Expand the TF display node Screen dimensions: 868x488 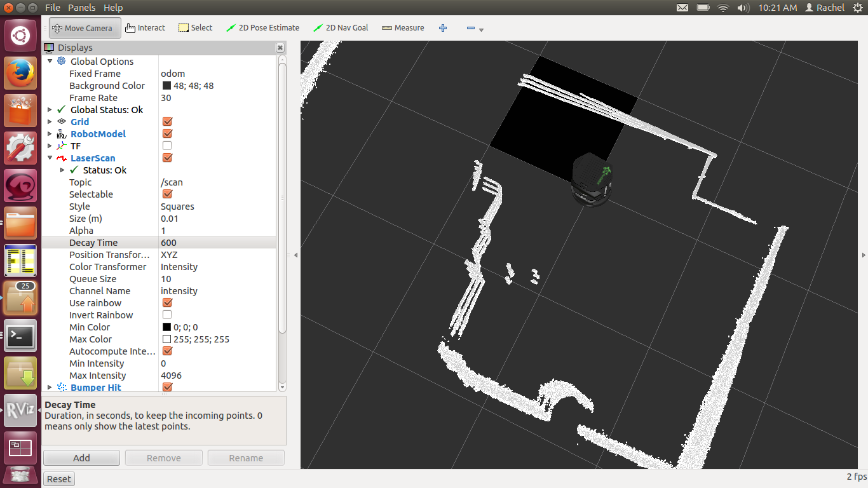pos(50,146)
